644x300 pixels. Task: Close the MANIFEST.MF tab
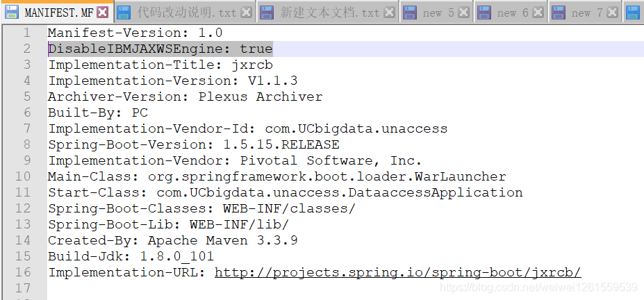[x=103, y=12]
